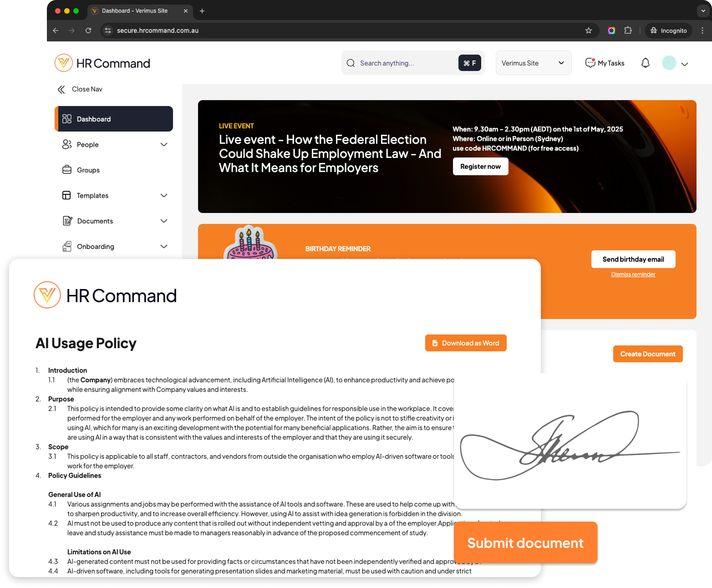Collapse sidebar with Close Nav arrows
This screenshot has width=712, height=588.
(x=61, y=89)
